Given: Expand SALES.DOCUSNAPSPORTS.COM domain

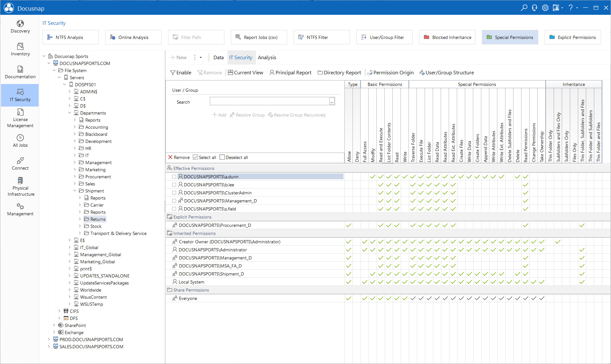Looking at the screenshot, I should pos(49,347).
